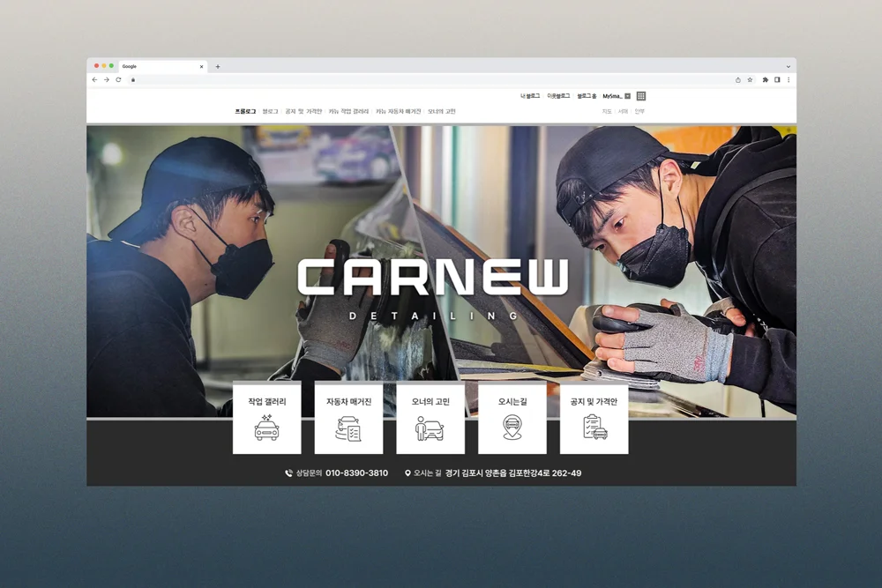Click the address 경기 김포시 양촌읍 김포한강4로 262-49
The height and width of the screenshot is (588, 882).
[x=513, y=473]
